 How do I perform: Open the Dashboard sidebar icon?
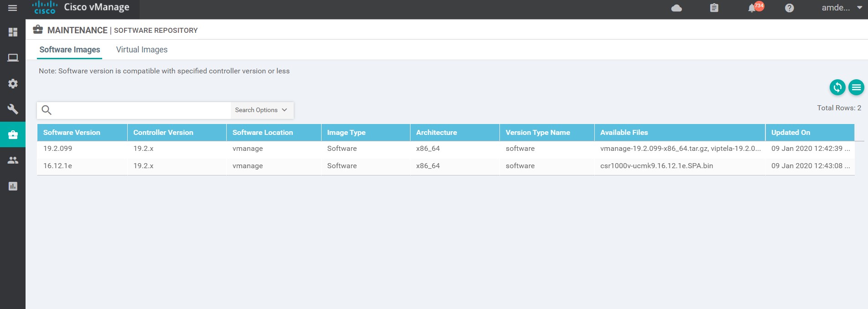[x=13, y=32]
